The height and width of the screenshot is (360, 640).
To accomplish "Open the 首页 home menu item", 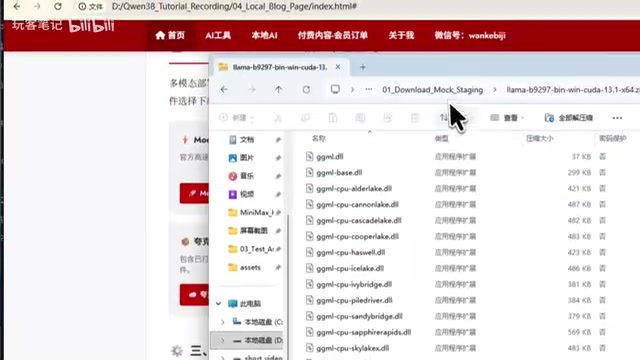I will (x=170, y=36).
